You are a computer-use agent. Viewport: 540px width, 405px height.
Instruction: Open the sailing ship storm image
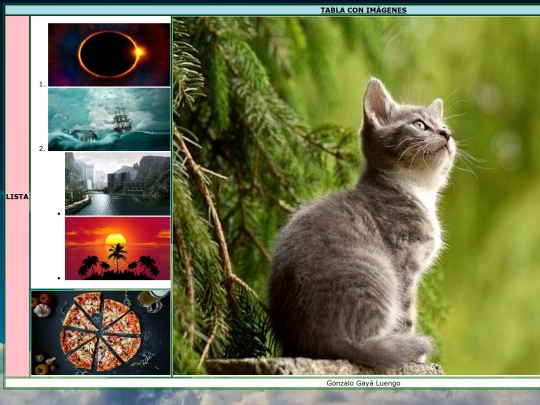pyautogui.click(x=109, y=119)
